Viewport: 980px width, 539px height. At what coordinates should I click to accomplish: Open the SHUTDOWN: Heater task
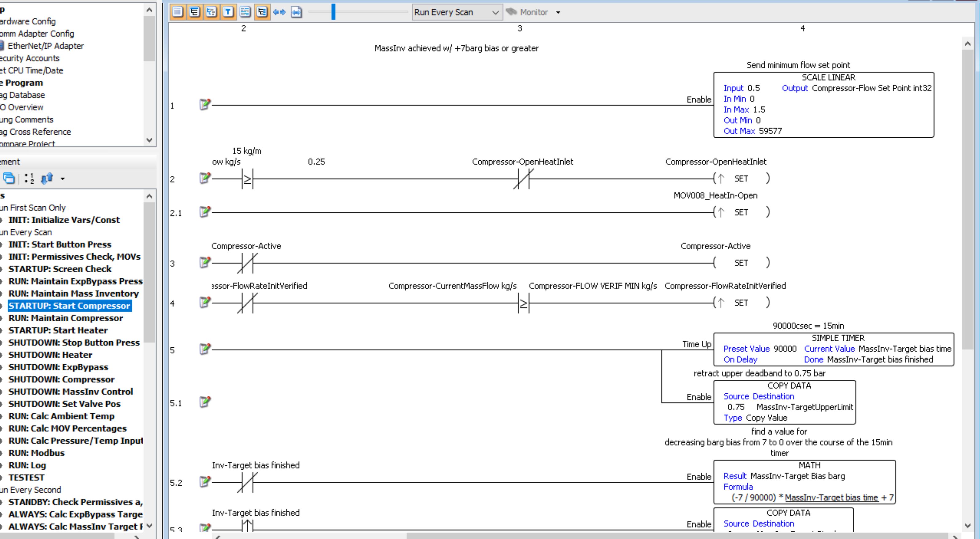tap(50, 355)
